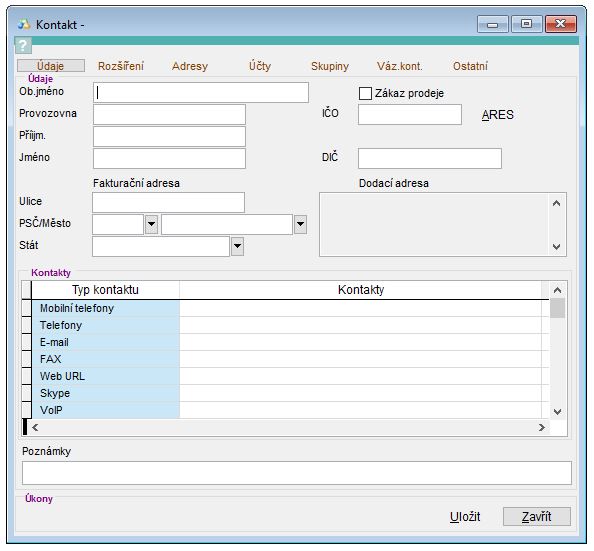
Task: Select the E-mail contact row
Action: (285, 342)
